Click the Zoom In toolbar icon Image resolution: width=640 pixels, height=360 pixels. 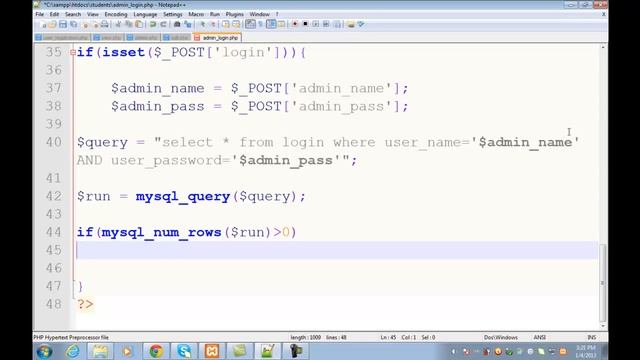pos(203,24)
